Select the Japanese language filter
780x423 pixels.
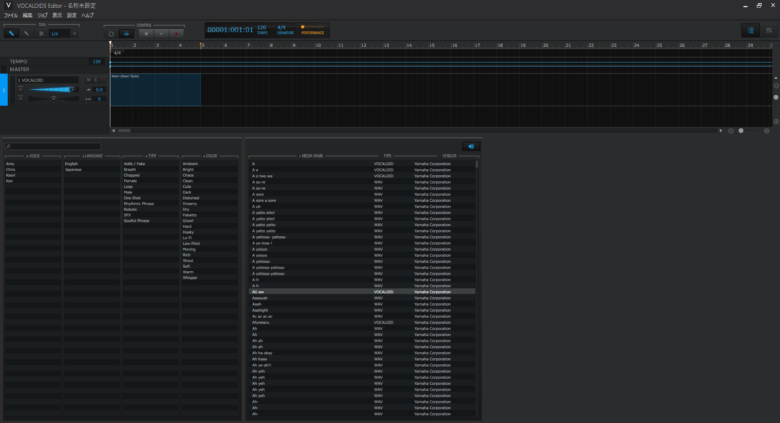pyautogui.click(x=74, y=169)
